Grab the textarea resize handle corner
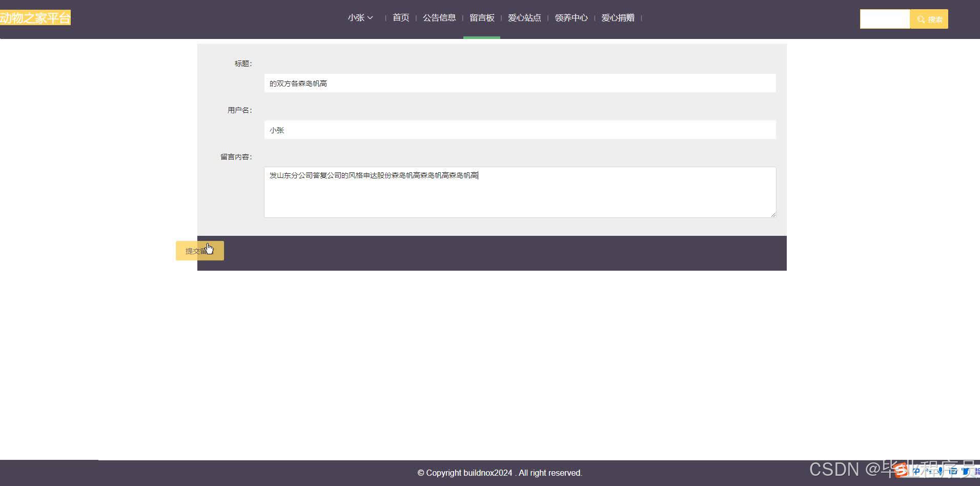The height and width of the screenshot is (486, 980). pos(773,214)
